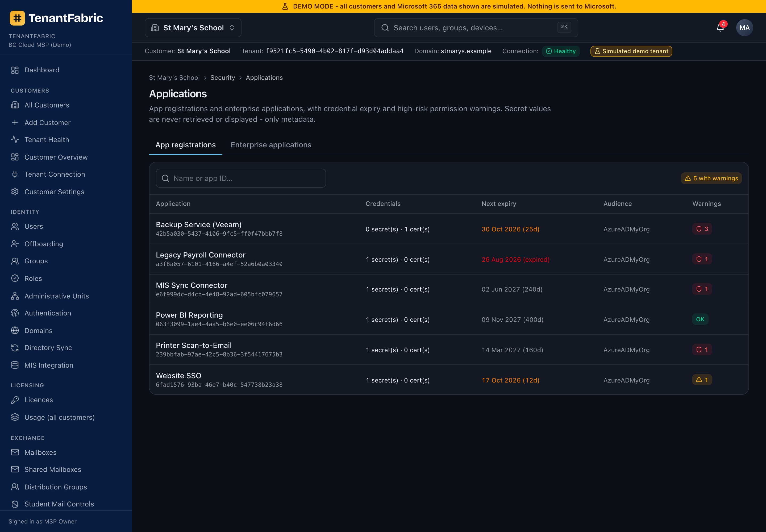Image resolution: width=766 pixels, height=532 pixels.
Task: Click the Domains globe icon
Action: point(15,330)
